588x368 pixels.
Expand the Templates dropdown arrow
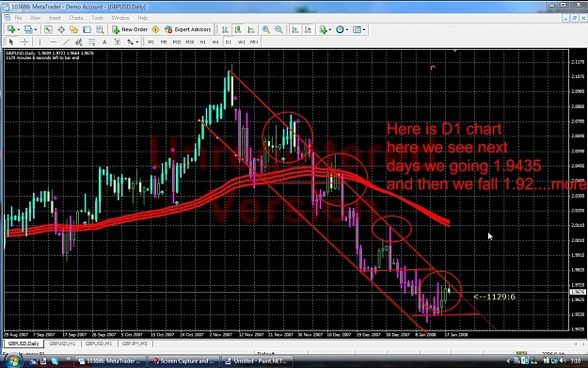[x=364, y=29]
